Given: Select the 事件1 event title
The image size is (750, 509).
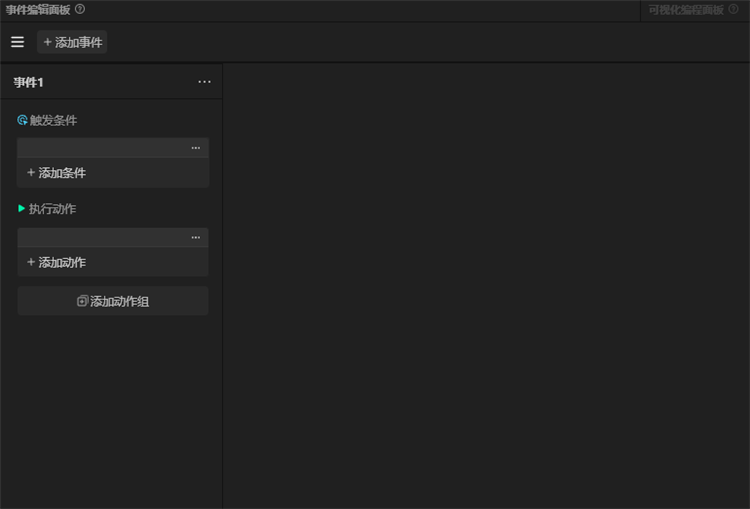Looking at the screenshot, I should 29,82.
